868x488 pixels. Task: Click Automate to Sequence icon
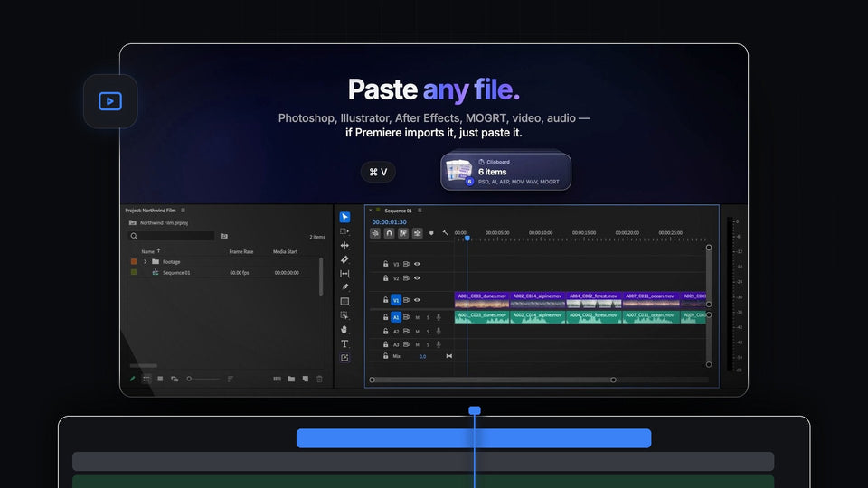[x=277, y=379]
